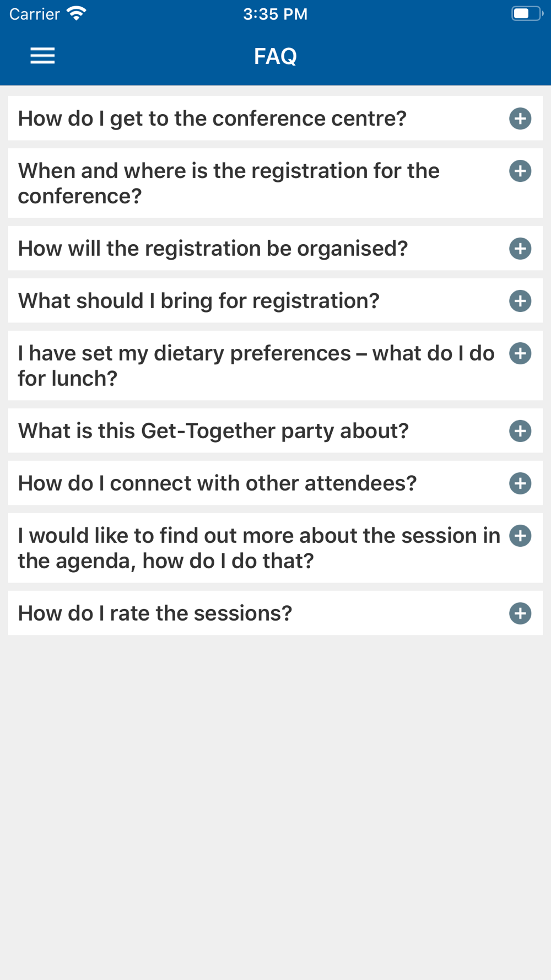Tap plus icon for registration organisation question

coord(520,249)
